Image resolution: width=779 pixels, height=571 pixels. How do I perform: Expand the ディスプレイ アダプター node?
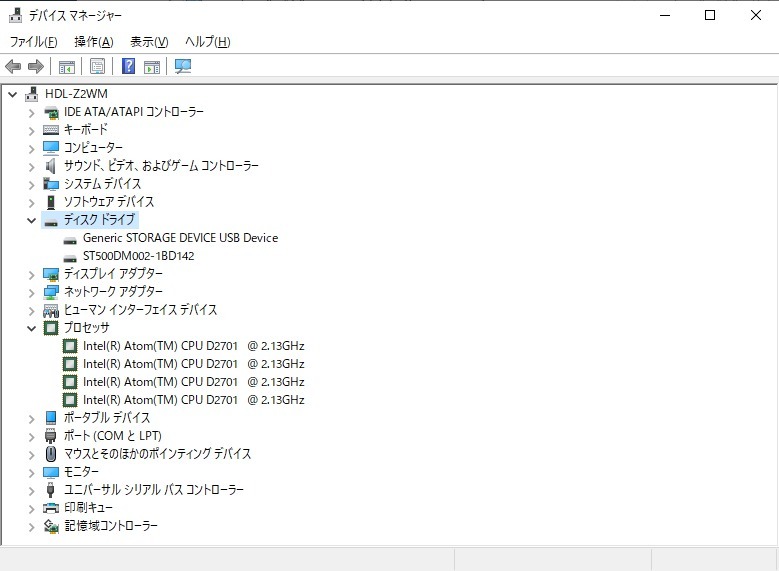[31, 274]
